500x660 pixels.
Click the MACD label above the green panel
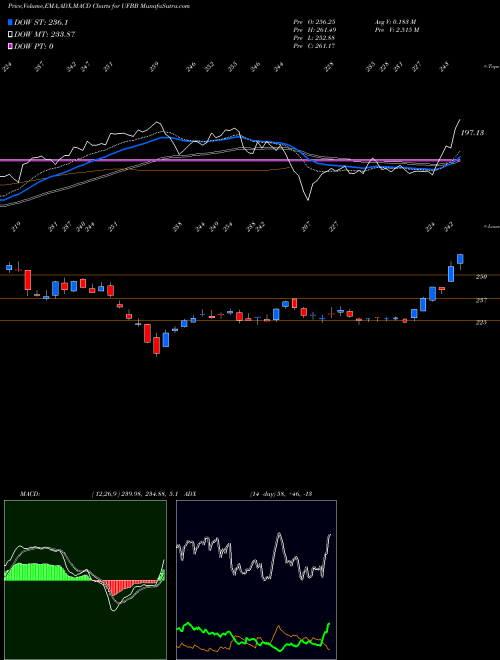coord(30,493)
